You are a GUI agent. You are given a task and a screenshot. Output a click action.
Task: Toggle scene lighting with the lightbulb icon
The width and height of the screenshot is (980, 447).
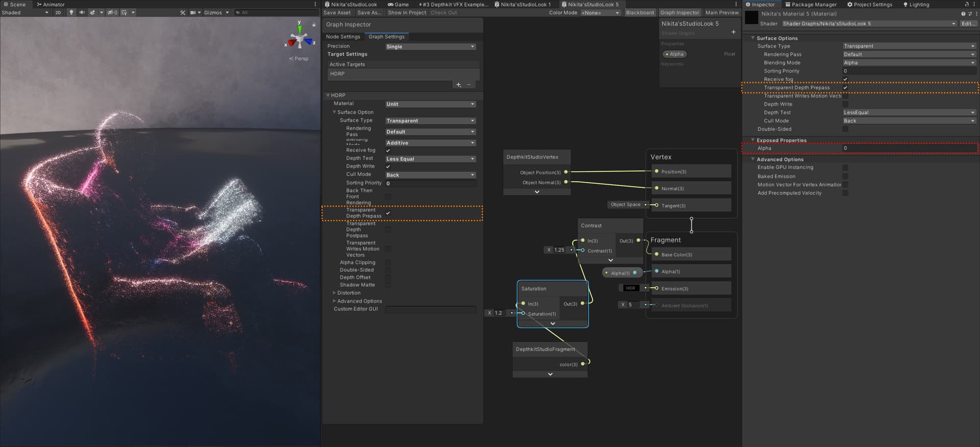click(x=71, y=12)
